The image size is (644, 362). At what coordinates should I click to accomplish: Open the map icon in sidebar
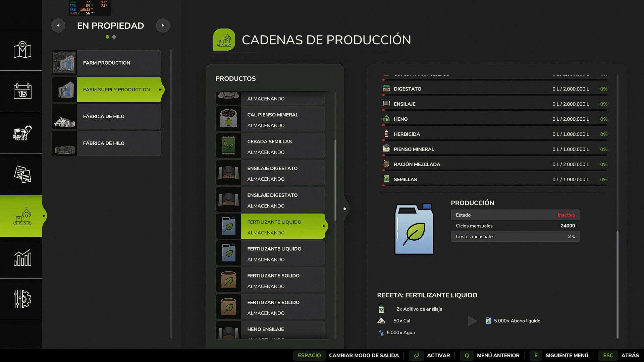(22, 50)
